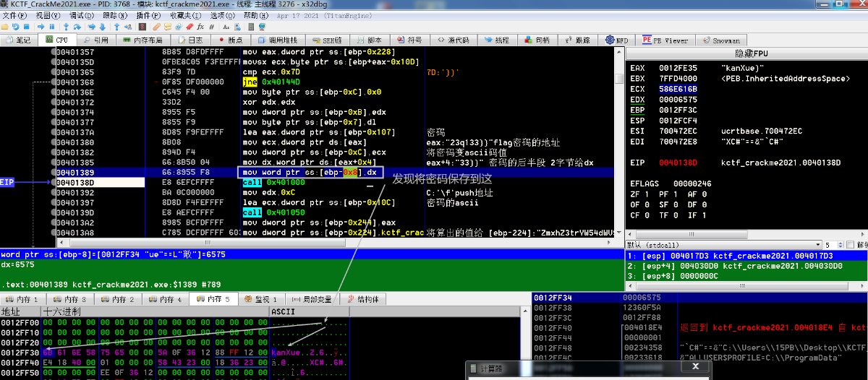Open the 调试(D) menu
The image size is (868, 380).
point(82,15)
